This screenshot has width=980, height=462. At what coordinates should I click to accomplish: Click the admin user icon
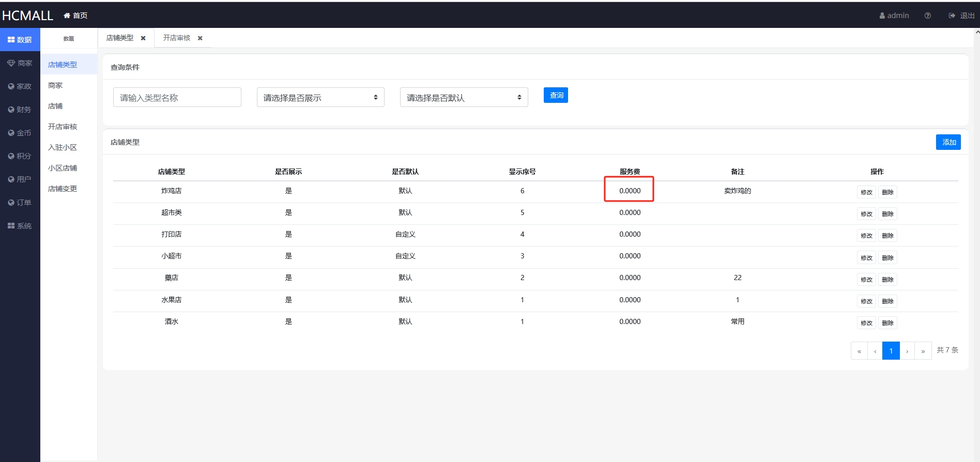[882, 16]
